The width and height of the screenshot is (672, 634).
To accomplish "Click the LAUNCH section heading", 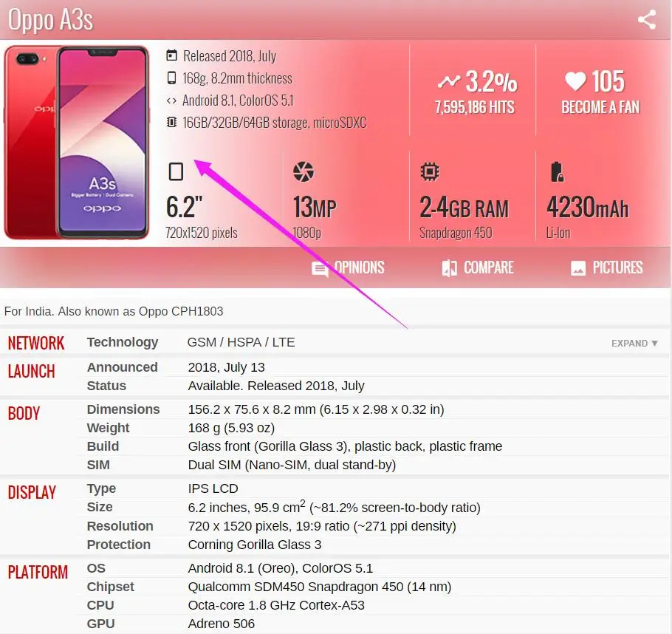I will [31, 372].
